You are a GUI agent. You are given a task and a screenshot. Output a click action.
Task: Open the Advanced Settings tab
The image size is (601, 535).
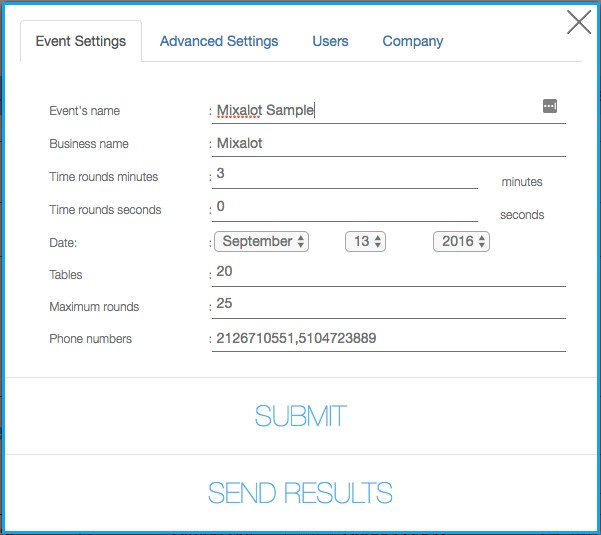click(219, 41)
